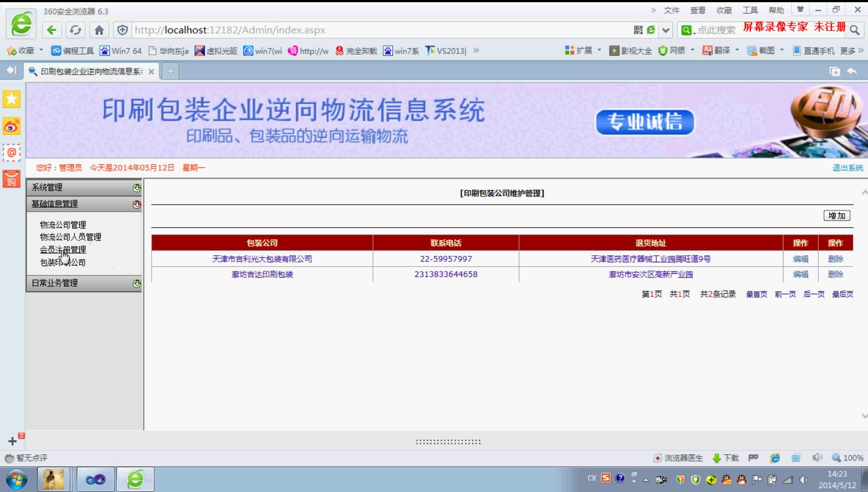The width and height of the screenshot is (868, 492).
Task: Go to 后一页 next page link
Action: click(x=813, y=295)
